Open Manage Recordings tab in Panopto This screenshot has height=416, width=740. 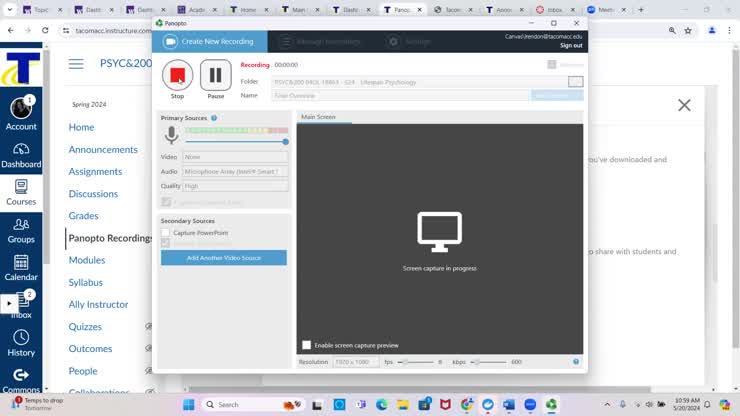point(320,42)
